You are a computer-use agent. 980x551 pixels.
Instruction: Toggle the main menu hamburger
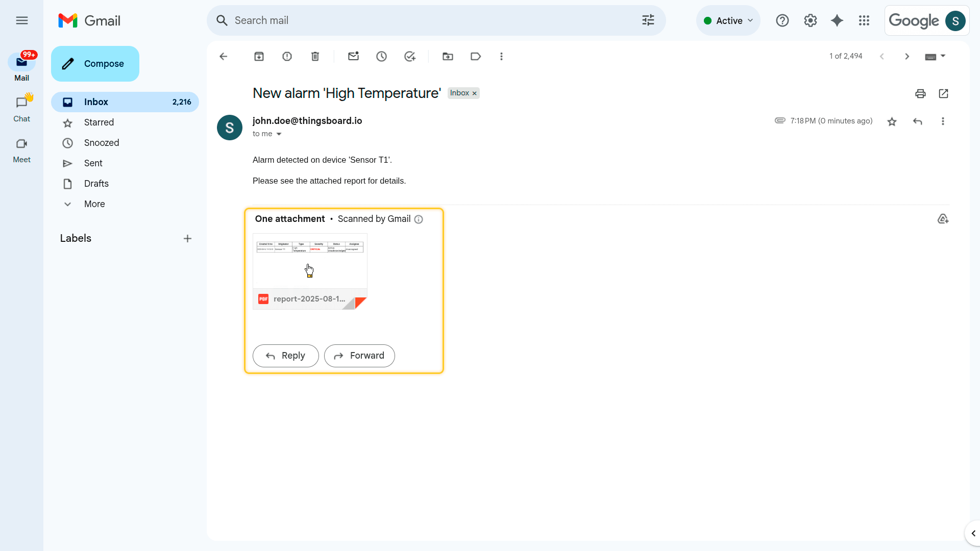21,20
